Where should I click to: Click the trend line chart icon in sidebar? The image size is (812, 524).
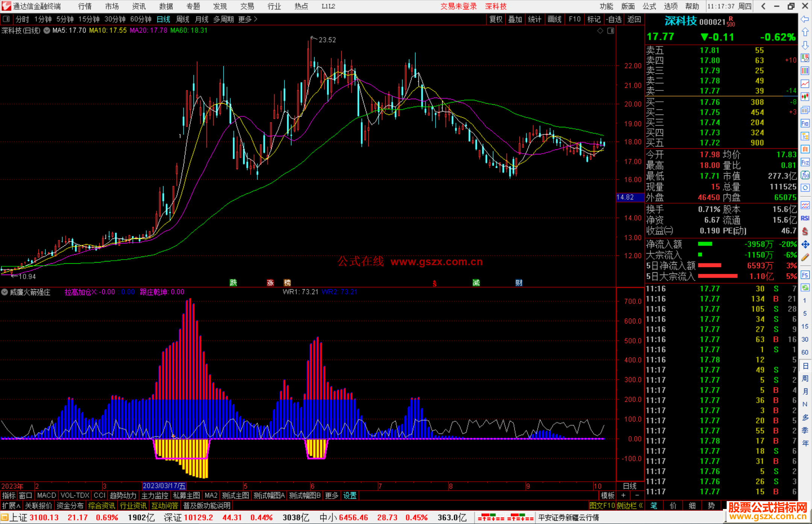pyautogui.click(x=805, y=84)
